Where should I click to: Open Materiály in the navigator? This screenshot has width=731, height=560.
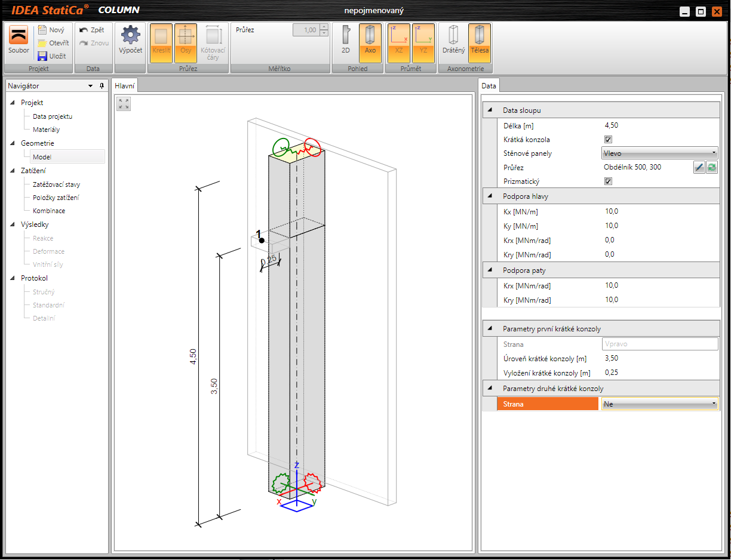click(x=46, y=130)
